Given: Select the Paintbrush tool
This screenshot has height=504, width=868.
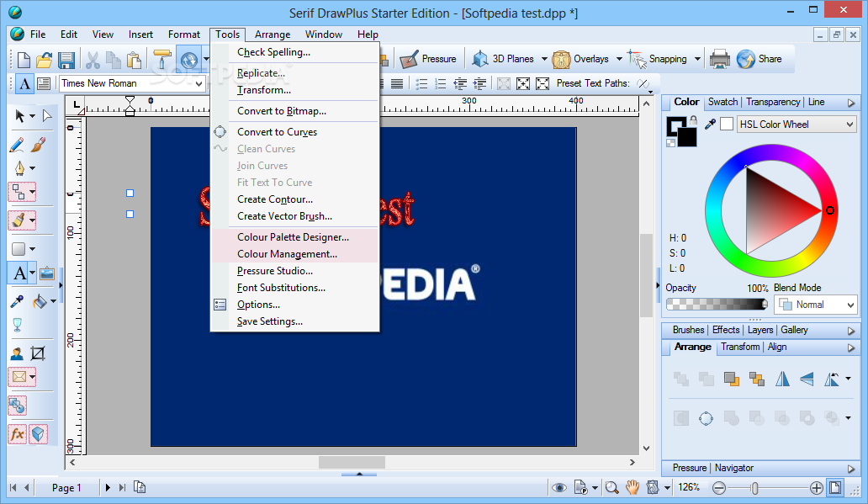Looking at the screenshot, I should [x=38, y=145].
